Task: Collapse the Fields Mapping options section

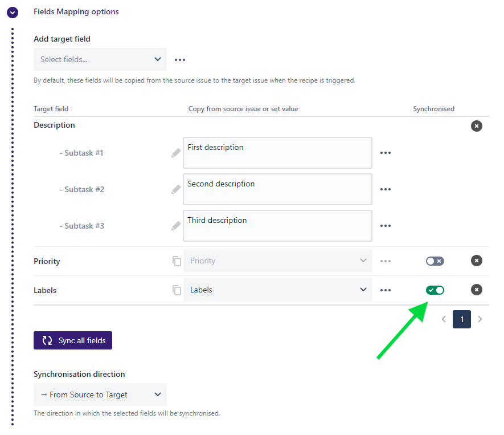Action: click(x=13, y=12)
